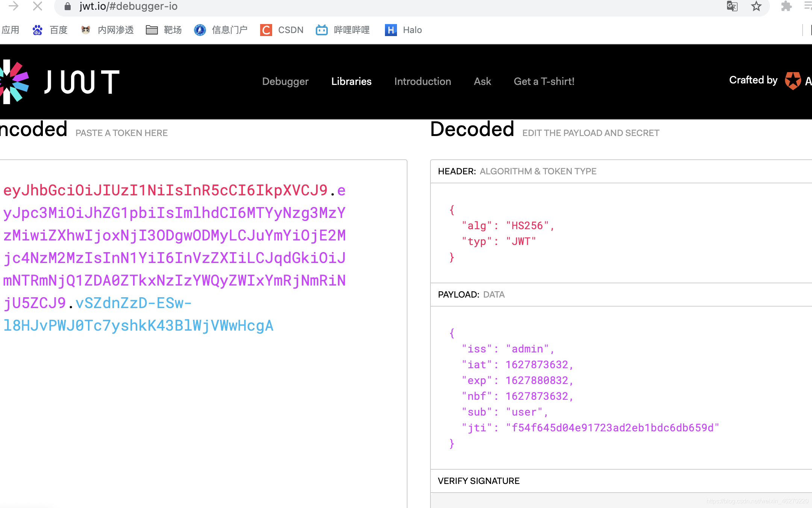Screen dimensions: 812x508
Task: Click the Decoded heading
Action: pos(472,129)
